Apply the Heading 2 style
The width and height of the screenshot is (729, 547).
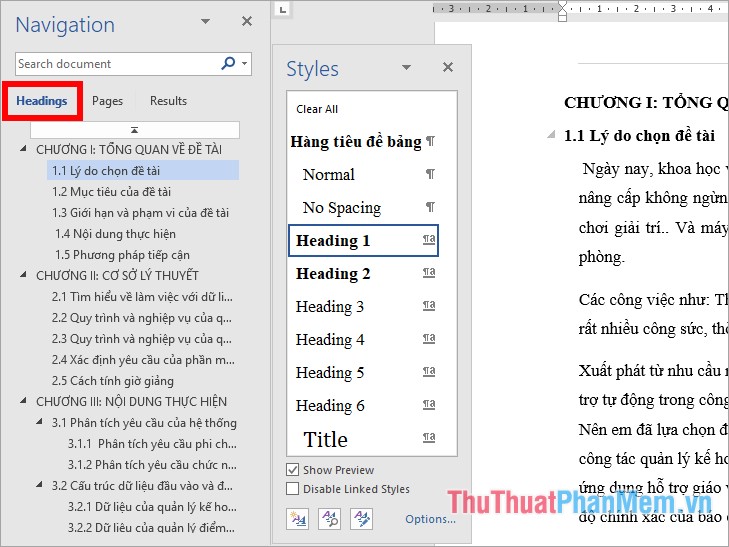[x=363, y=273]
